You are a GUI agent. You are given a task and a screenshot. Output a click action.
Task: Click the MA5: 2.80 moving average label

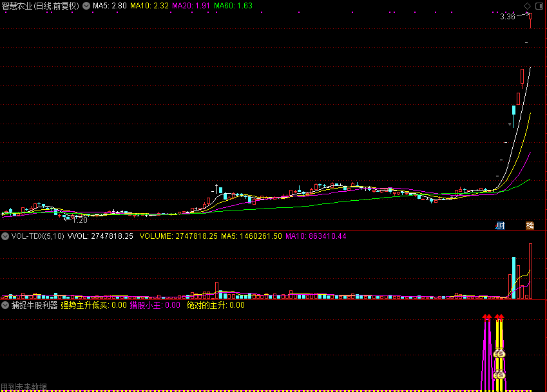[x=110, y=6]
